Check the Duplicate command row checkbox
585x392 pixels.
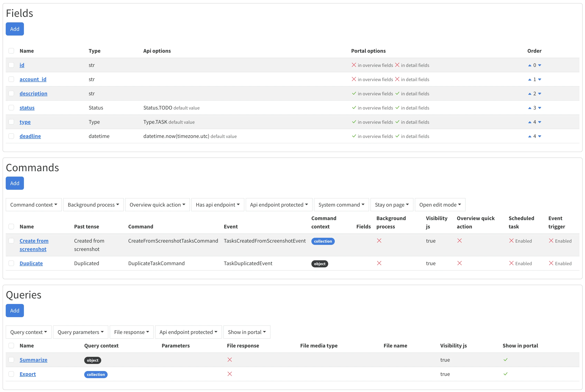point(11,263)
